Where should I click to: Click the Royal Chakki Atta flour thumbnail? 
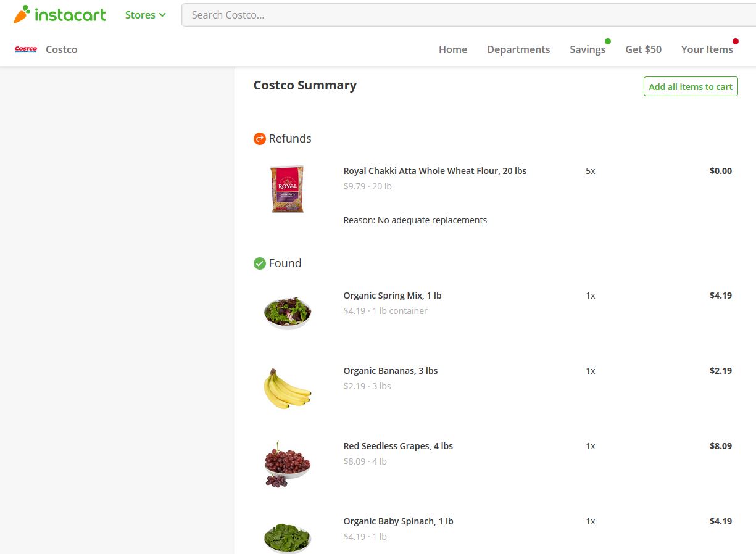287,189
